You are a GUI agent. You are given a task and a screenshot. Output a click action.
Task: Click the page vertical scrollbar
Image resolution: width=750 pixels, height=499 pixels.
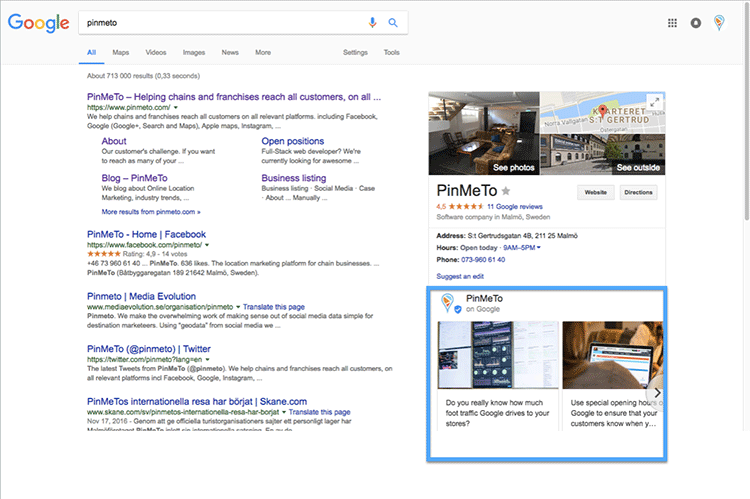[746, 110]
